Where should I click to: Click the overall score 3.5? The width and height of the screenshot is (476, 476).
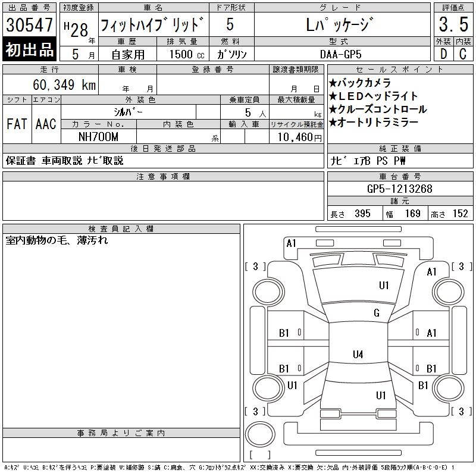click(453, 24)
